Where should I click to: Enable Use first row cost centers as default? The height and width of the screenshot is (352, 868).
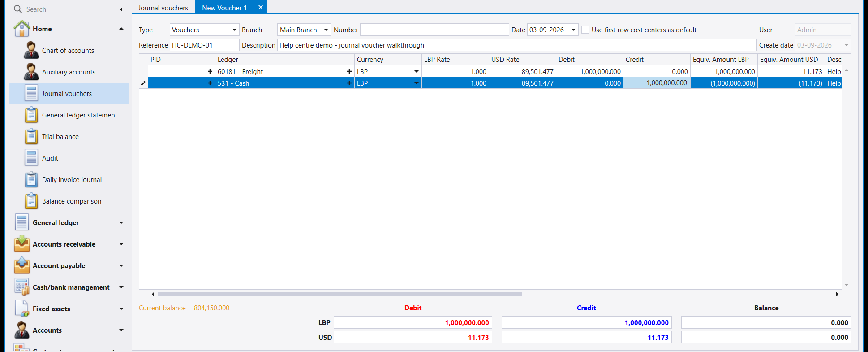[585, 30]
